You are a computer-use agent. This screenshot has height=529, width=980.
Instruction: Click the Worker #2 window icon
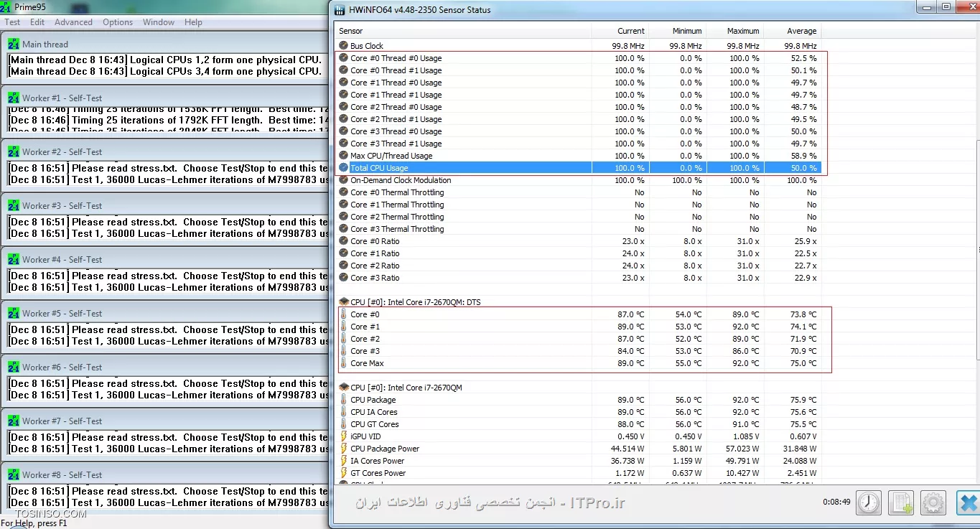pyautogui.click(x=14, y=151)
